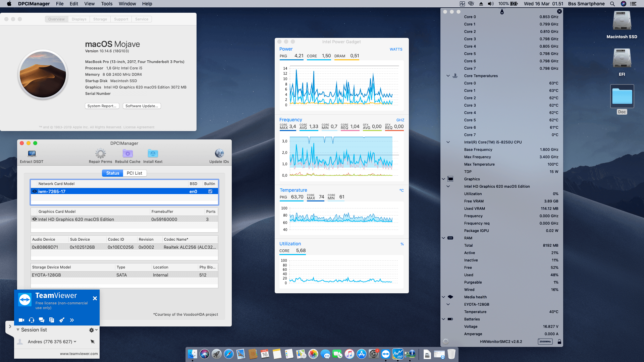
Task: Open the File menu
Action: coord(60,4)
